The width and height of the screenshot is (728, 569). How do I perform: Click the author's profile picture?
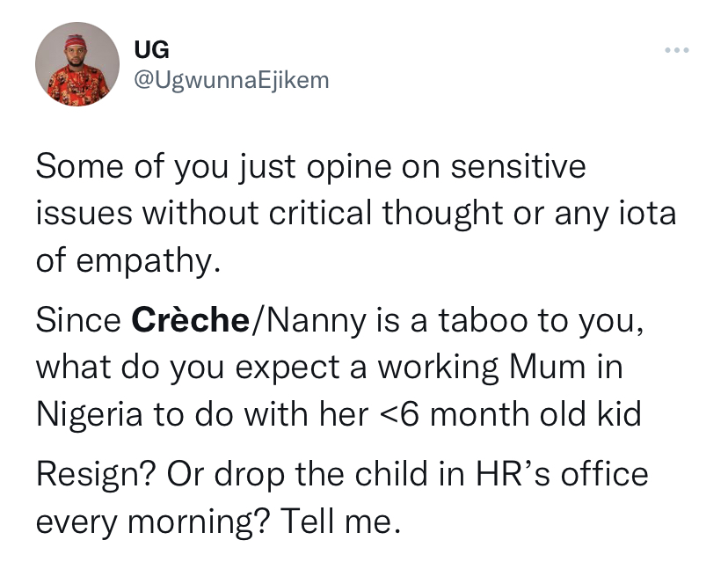tap(77, 65)
